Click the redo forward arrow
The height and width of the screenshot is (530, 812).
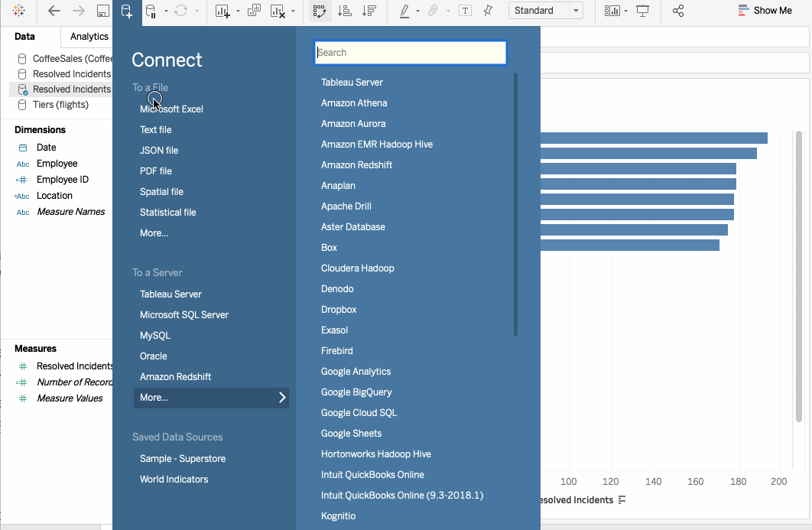click(x=78, y=11)
